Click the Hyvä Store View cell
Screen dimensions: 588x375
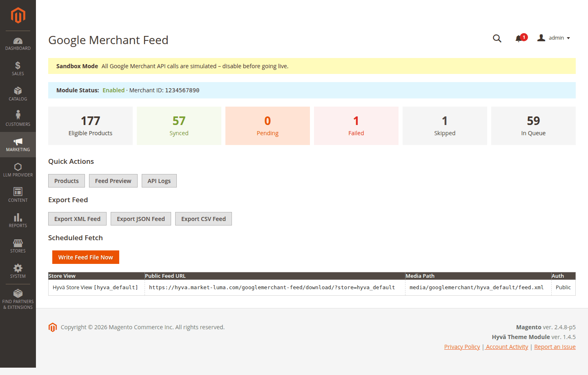click(x=96, y=288)
